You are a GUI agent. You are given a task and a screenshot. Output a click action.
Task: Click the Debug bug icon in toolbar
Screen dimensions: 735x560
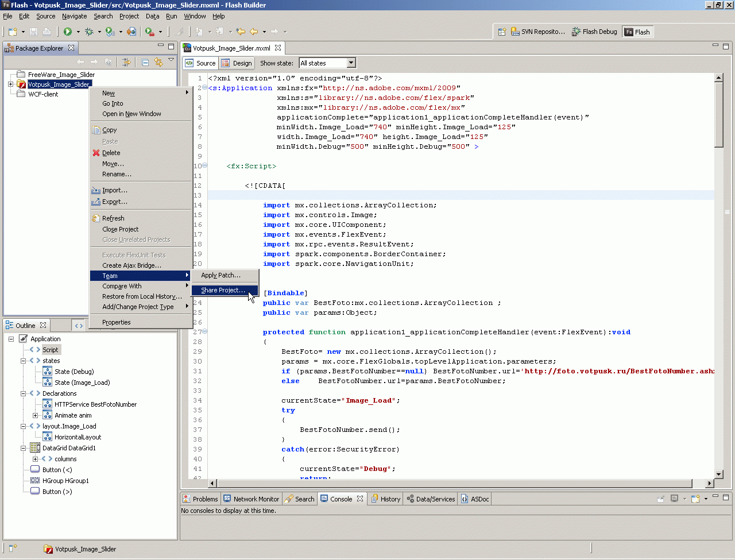coord(89,32)
